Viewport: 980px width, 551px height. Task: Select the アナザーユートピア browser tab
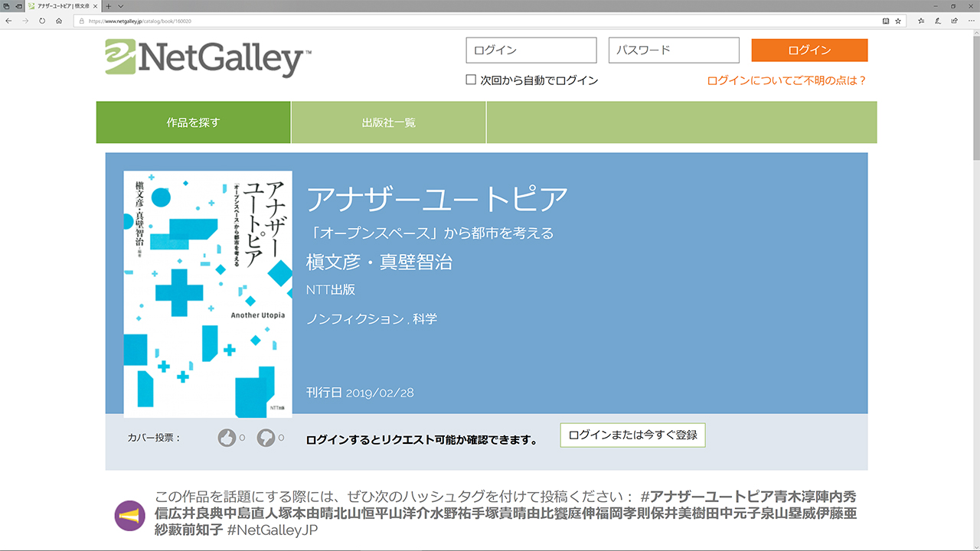click(63, 5)
